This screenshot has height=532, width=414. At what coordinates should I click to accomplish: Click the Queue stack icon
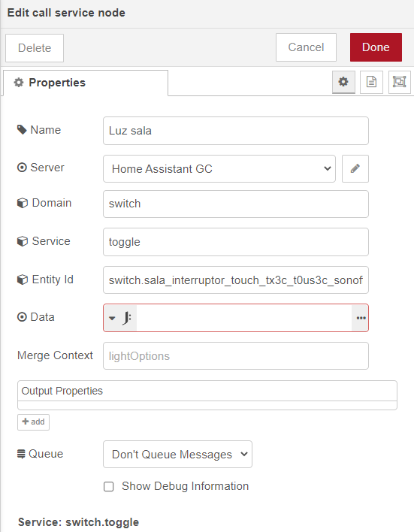[21, 454]
